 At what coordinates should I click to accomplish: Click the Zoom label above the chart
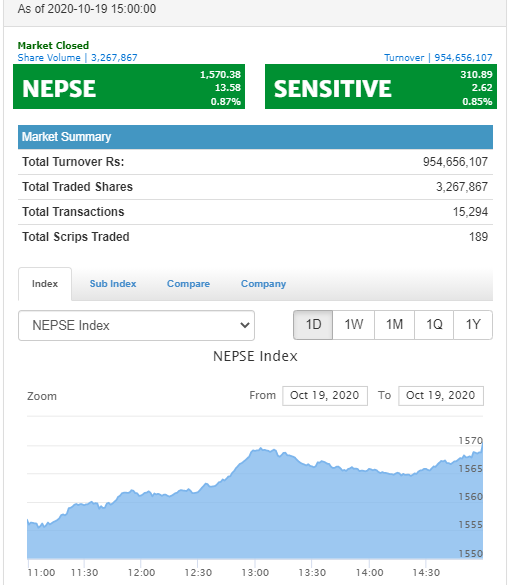42,396
